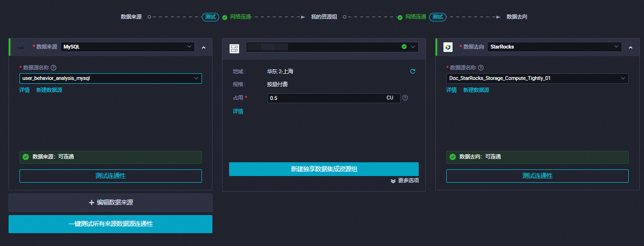Click the plus icon on 编辑数据来源

pyautogui.click(x=91, y=203)
